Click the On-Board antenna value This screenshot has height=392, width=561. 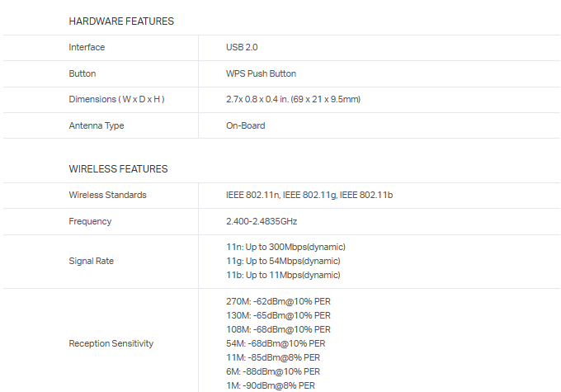click(x=246, y=126)
